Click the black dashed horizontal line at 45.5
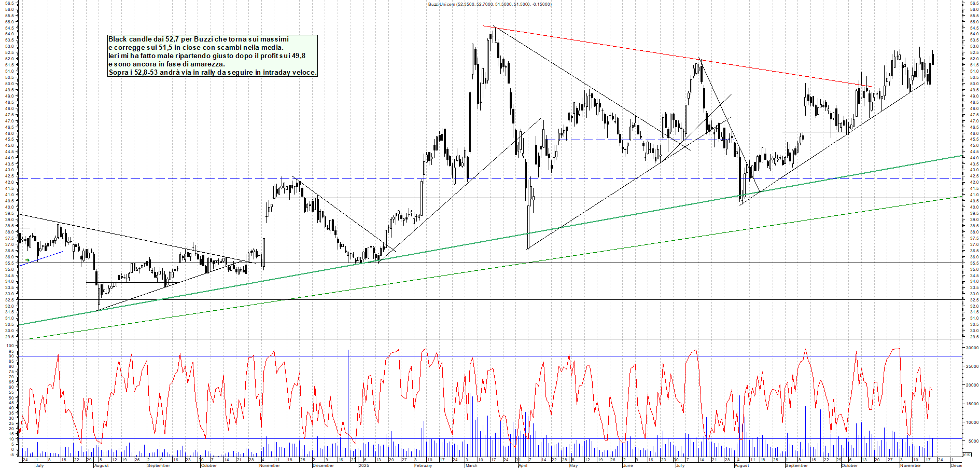Viewport: 980px width, 468px height. tap(596, 140)
